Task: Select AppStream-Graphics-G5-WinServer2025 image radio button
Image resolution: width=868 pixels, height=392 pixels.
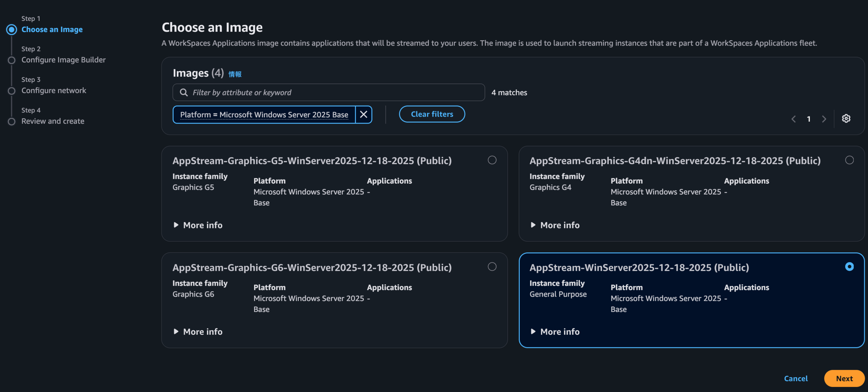Action: point(492,160)
